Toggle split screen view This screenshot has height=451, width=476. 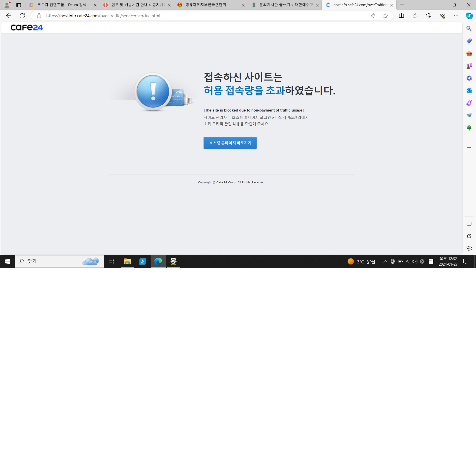tap(401, 16)
